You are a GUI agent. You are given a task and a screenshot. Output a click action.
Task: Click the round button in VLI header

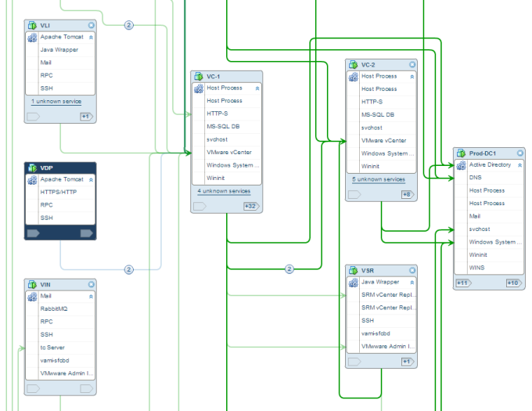pyautogui.click(x=92, y=25)
